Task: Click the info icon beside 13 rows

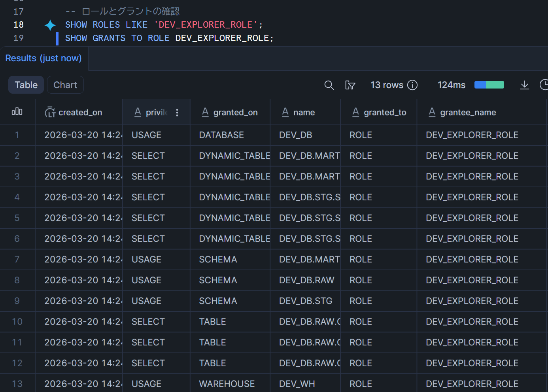Action: coord(412,85)
